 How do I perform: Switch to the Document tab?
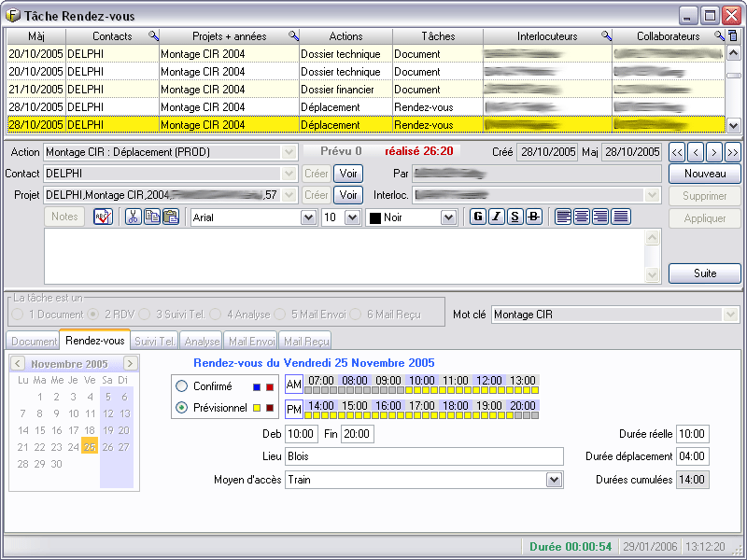coord(34,342)
